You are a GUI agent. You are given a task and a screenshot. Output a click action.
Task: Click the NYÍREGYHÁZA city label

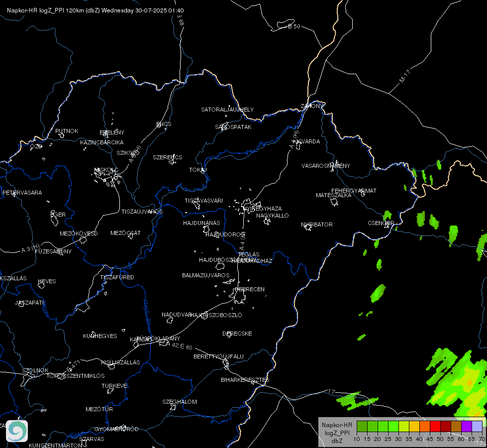(x=263, y=208)
